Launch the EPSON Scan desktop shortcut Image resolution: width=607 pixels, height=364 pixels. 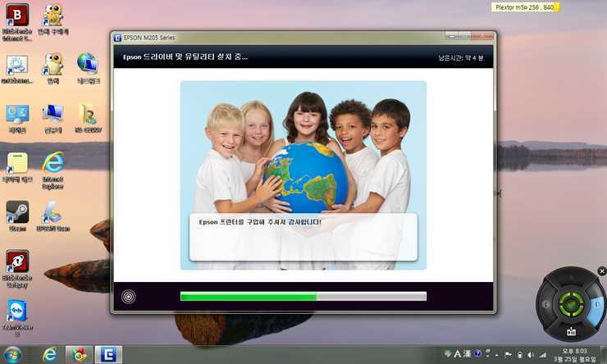[53, 214]
